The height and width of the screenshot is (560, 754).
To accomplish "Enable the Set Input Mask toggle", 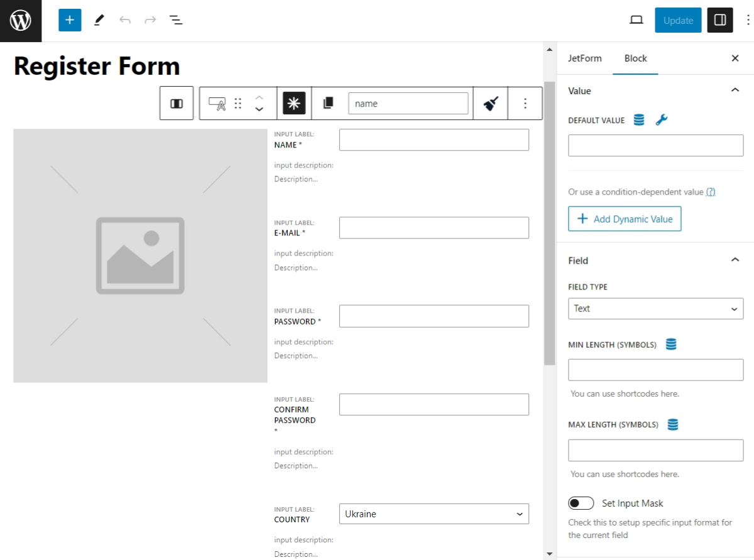I will 581,503.
